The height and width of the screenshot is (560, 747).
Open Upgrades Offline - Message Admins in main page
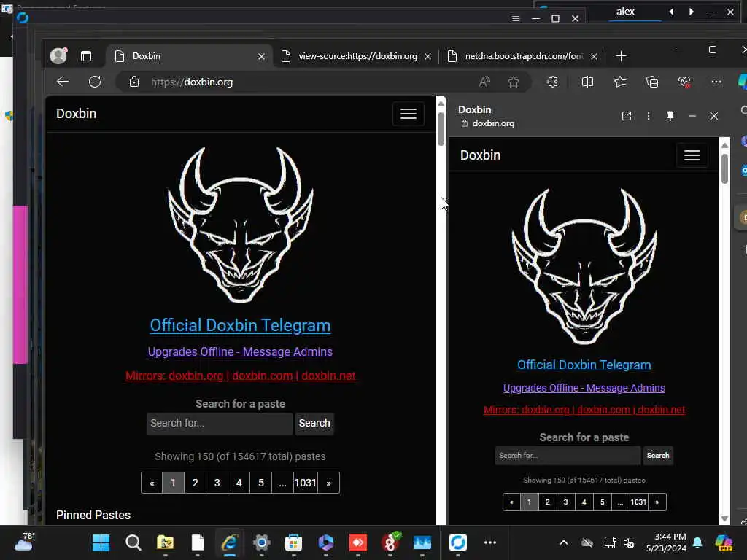click(240, 352)
